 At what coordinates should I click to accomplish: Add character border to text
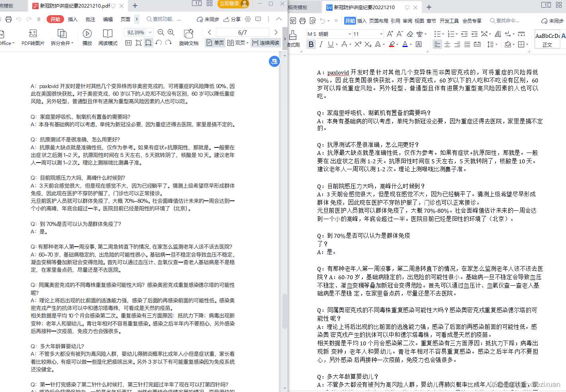(419, 44)
